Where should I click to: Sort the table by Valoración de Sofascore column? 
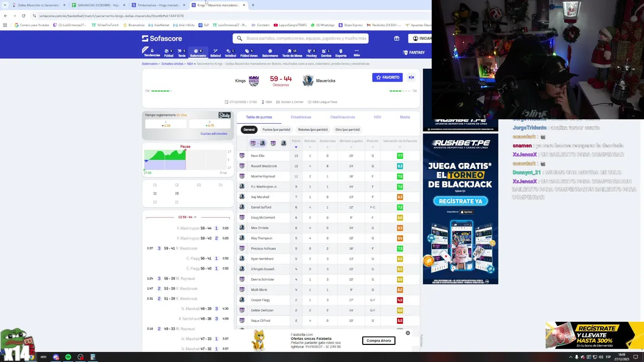400,144
